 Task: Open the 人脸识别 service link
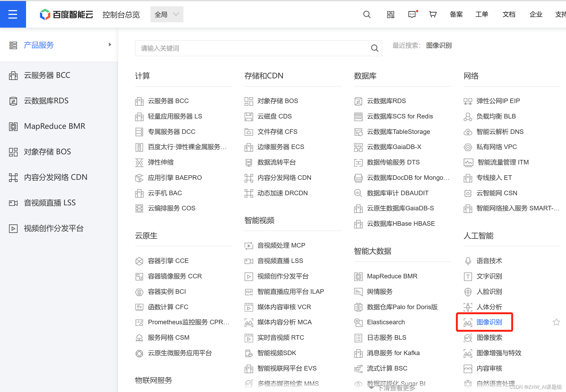click(x=489, y=292)
